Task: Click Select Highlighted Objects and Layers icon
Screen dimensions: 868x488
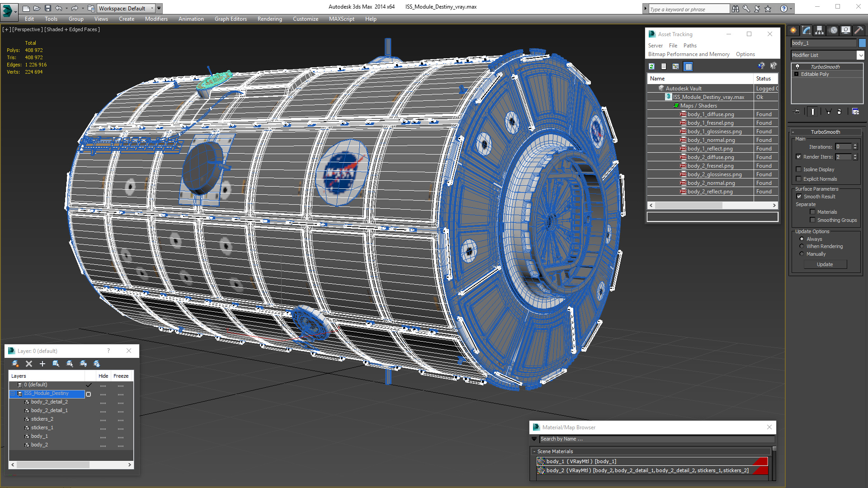Action: (56, 364)
